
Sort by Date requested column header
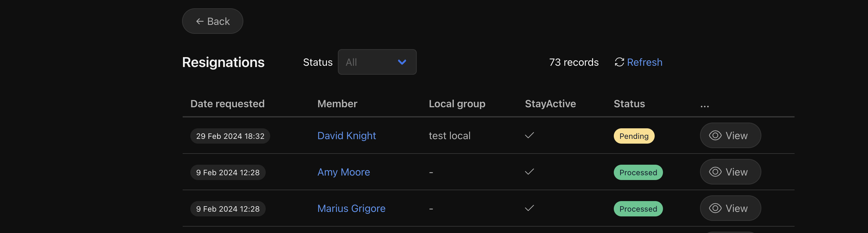227,104
